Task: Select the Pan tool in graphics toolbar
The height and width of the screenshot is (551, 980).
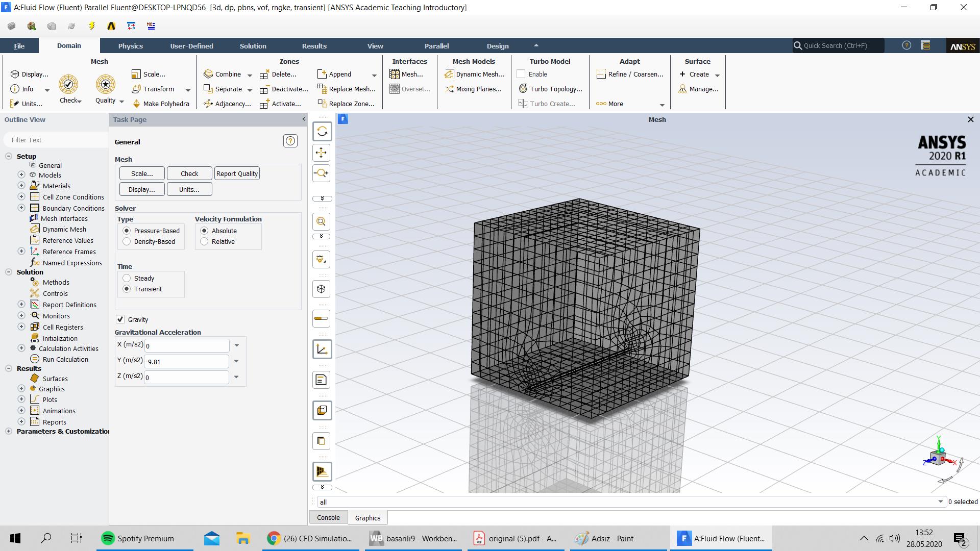Action: [322, 152]
